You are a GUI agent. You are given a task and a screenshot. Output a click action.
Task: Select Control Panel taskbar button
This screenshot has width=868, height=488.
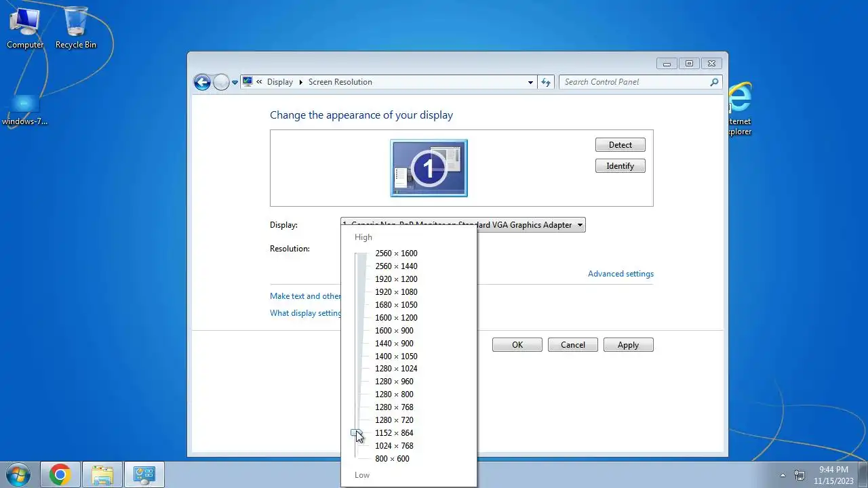coord(144,475)
